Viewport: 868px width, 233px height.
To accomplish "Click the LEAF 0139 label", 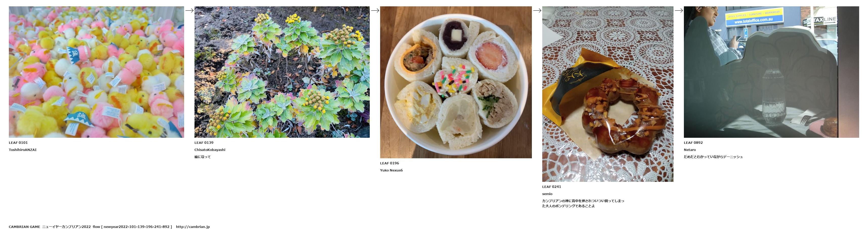I will pos(204,143).
